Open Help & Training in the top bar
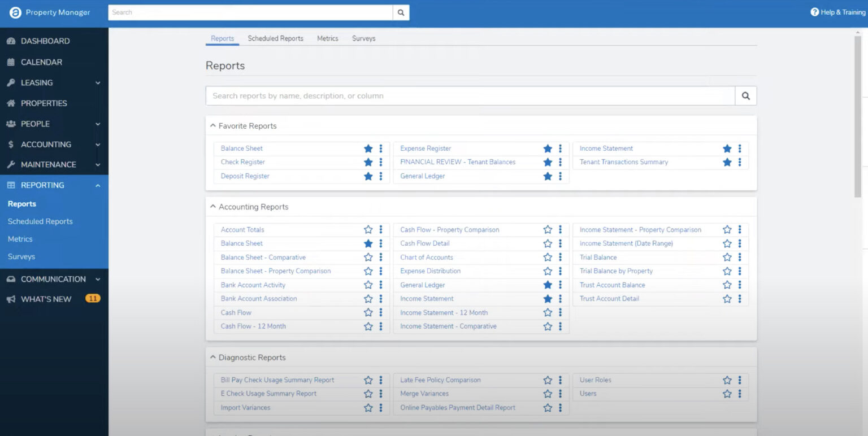 [837, 12]
